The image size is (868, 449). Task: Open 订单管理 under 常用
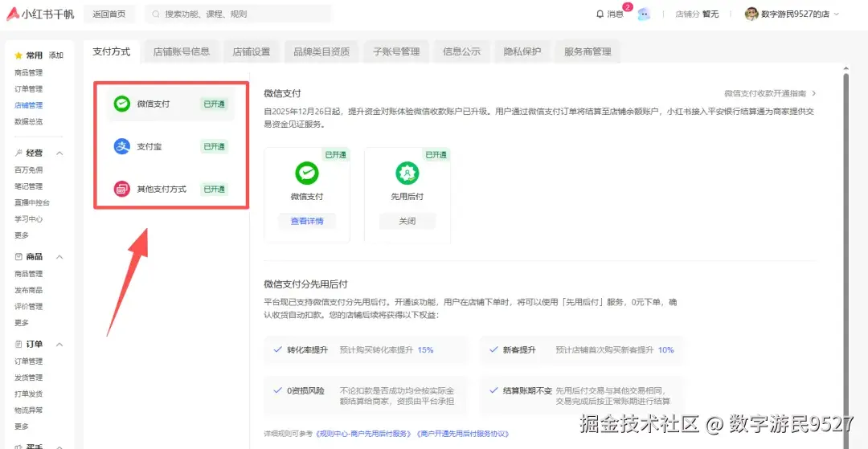point(28,89)
